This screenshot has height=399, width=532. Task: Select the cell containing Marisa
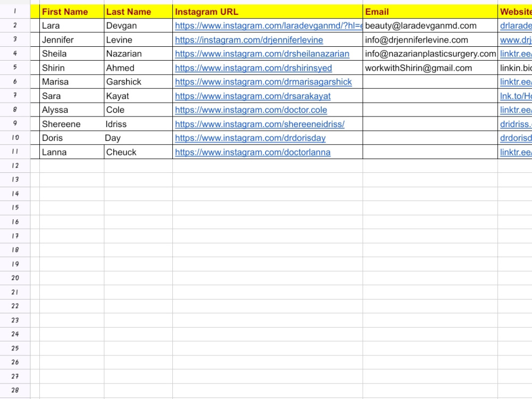pos(72,82)
